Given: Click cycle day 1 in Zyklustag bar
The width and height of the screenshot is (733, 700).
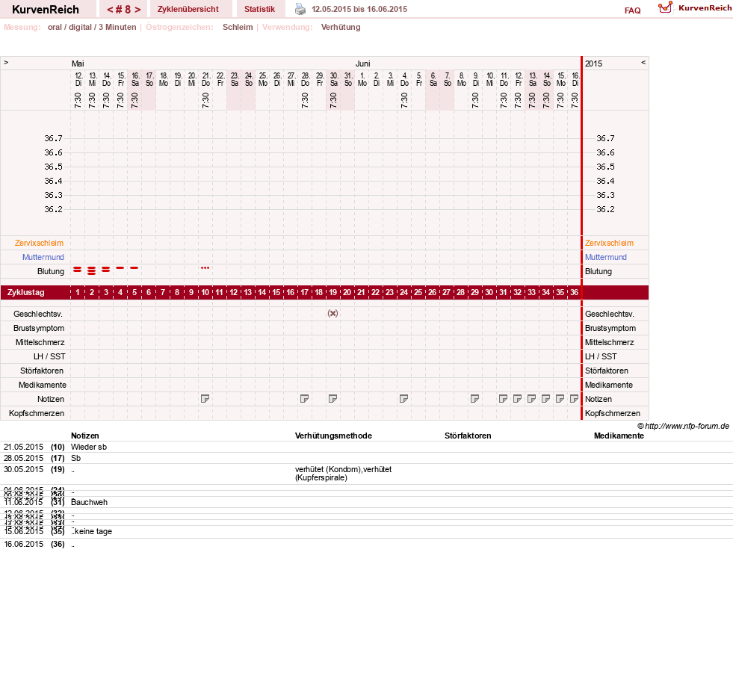Looking at the screenshot, I should point(78,292).
